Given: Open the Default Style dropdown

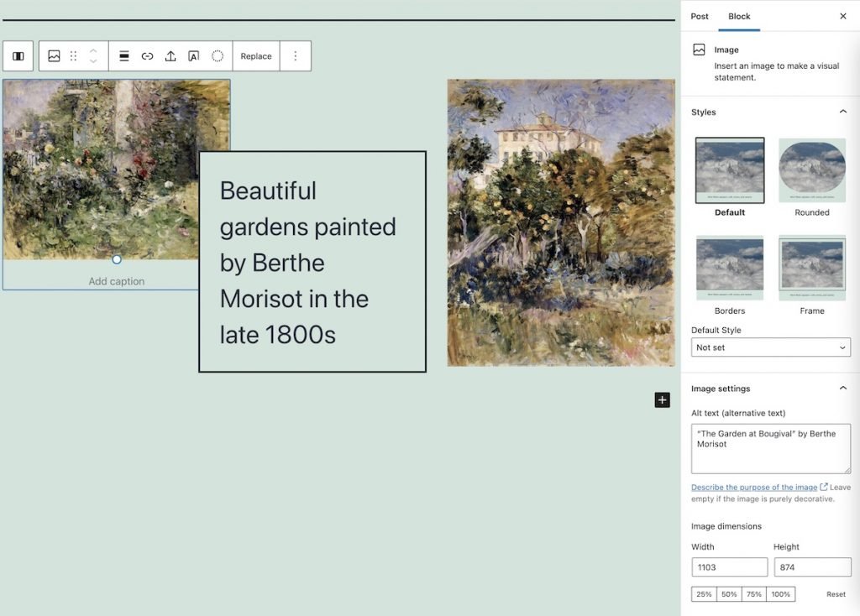Looking at the screenshot, I should tap(771, 347).
